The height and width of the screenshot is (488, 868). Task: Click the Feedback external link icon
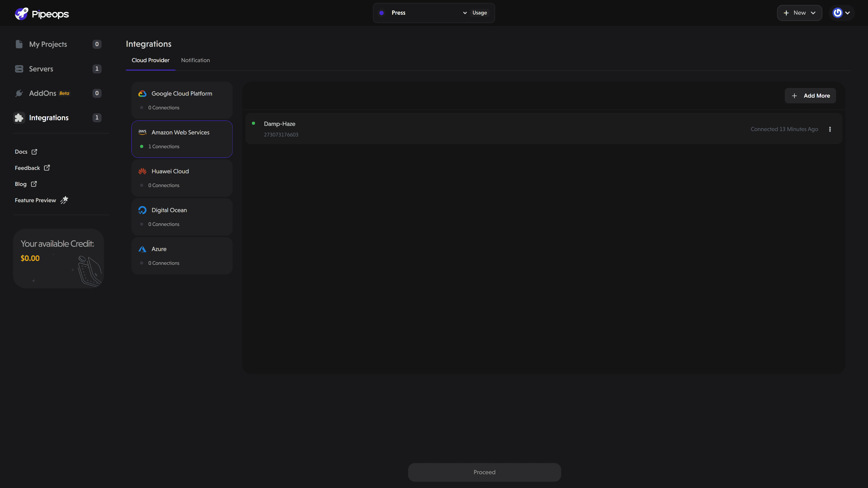[x=47, y=168]
